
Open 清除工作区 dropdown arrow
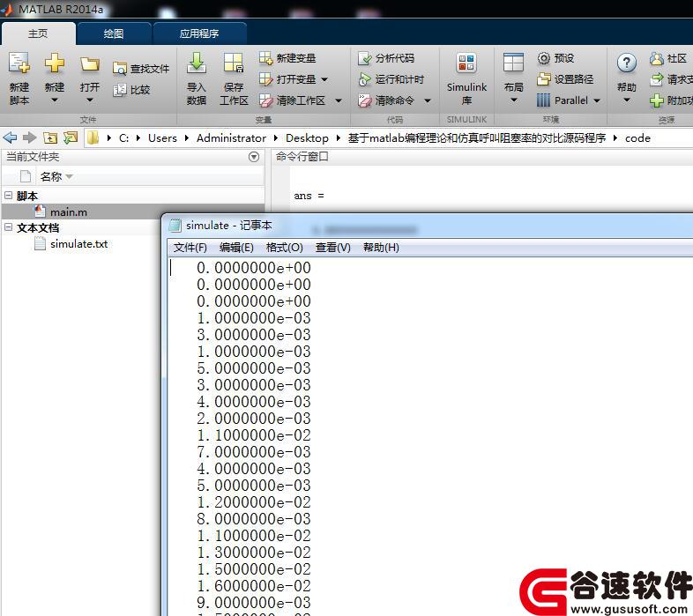pos(339,100)
